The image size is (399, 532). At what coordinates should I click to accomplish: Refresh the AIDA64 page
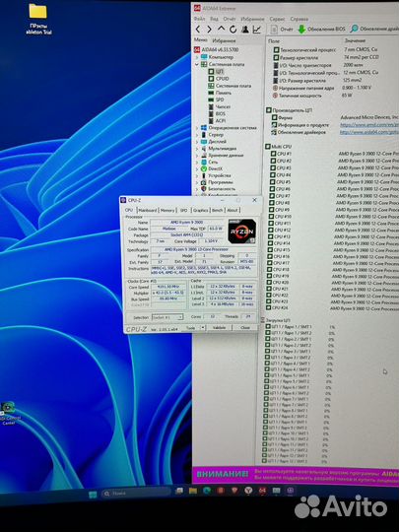point(233,30)
